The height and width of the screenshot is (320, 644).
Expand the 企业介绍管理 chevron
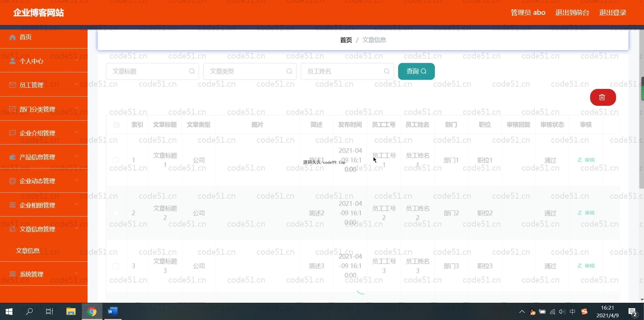tap(76, 132)
